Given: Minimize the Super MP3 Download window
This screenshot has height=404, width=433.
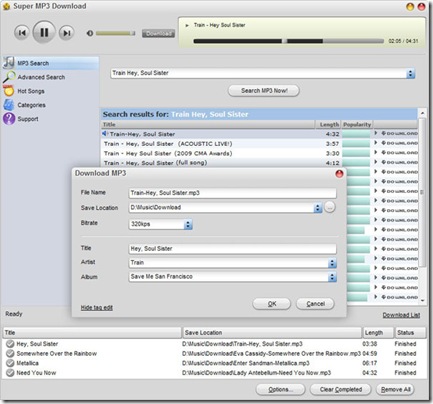Looking at the screenshot, I should pyautogui.click(x=410, y=6).
